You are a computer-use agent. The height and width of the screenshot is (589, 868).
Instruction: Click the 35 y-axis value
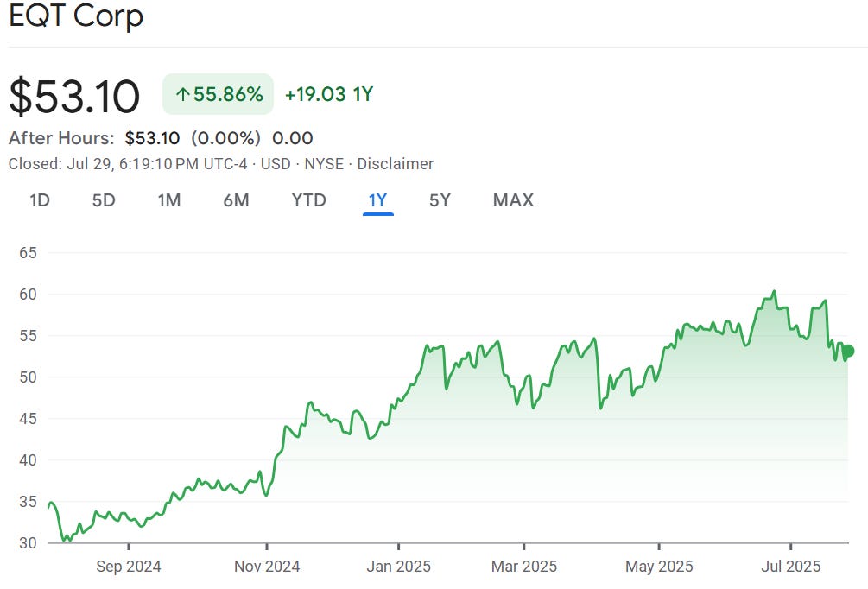[28, 502]
